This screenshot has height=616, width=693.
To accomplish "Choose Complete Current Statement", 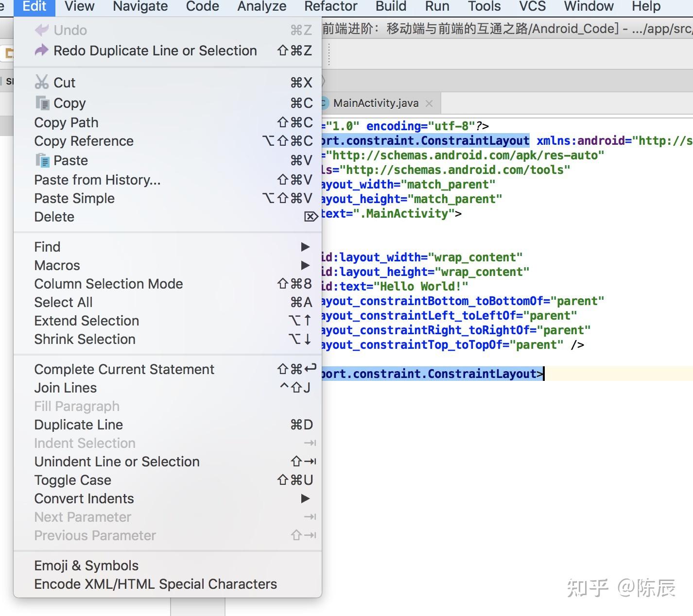I will (168, 369).
